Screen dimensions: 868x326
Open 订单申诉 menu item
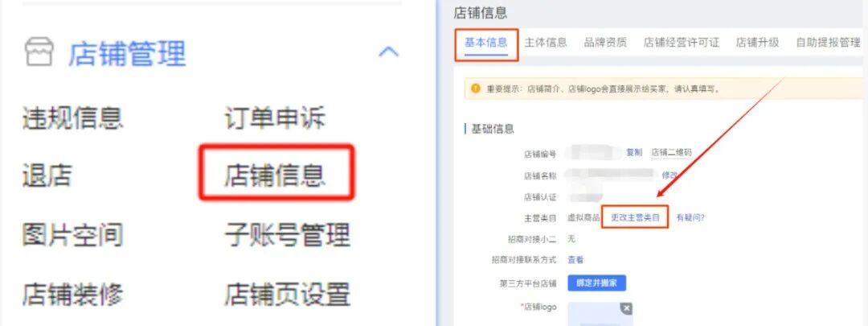275,118
